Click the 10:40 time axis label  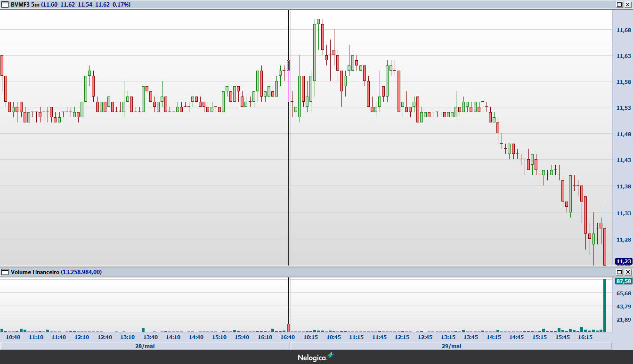click(x=13, y=337)
